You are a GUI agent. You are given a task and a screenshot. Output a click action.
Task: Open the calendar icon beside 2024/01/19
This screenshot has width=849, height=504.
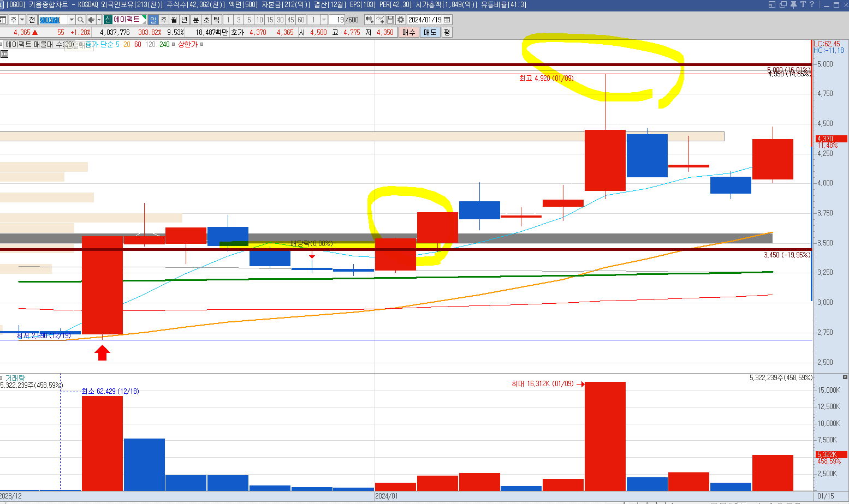[447, 20]
